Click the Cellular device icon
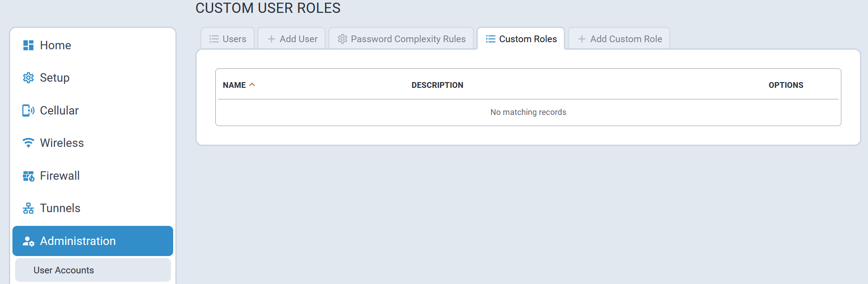 click(x=28, y=110)
